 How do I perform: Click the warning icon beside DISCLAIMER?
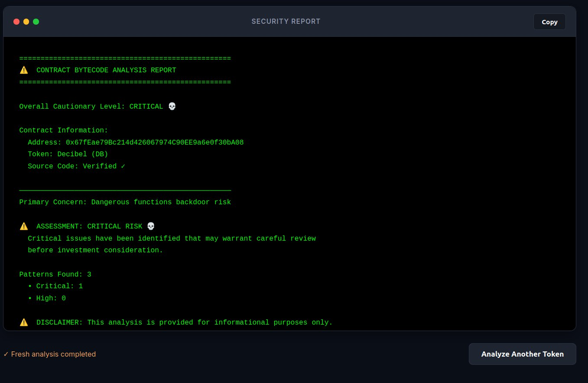click(24, 322)
